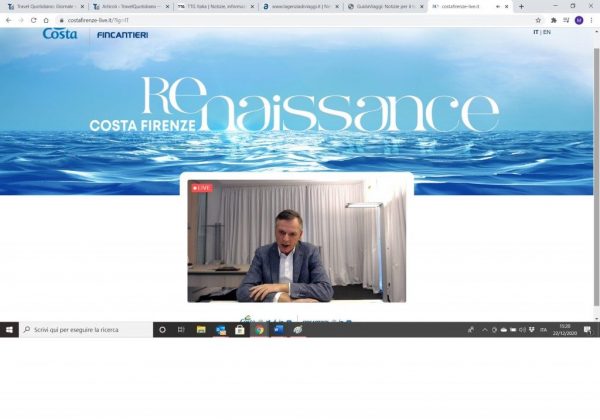The height and width of the screenshot is (420, 600).
Task: Open File Explorer from the taskbar
Action: pos(201,329)
